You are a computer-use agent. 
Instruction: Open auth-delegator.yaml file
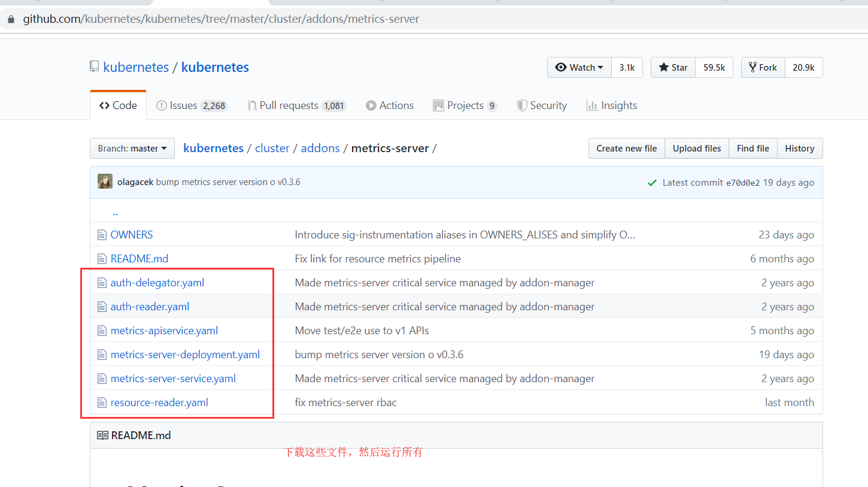pyautogui.click(x=157, y=283)
